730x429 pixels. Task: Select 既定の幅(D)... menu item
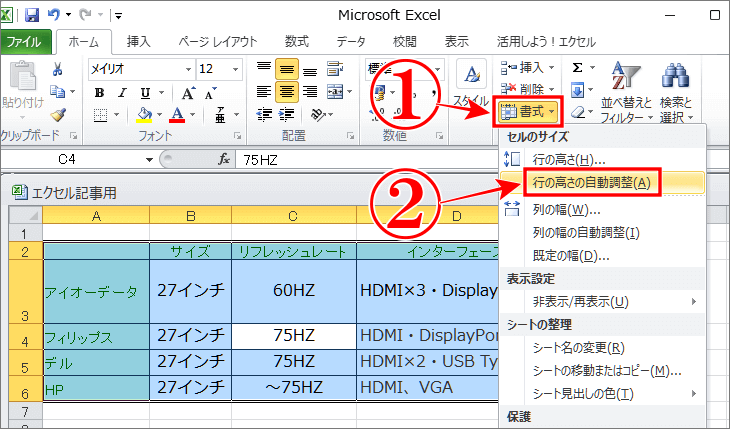tap(602, 255)
